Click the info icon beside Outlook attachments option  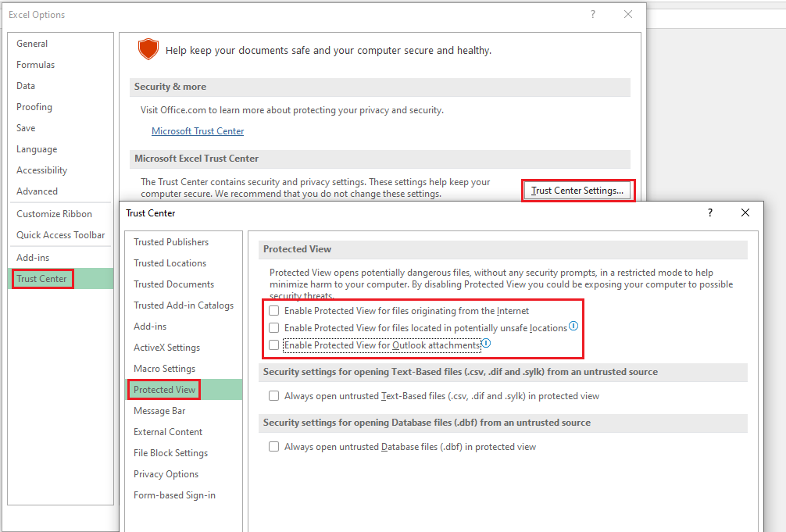(x=486, y=344)
